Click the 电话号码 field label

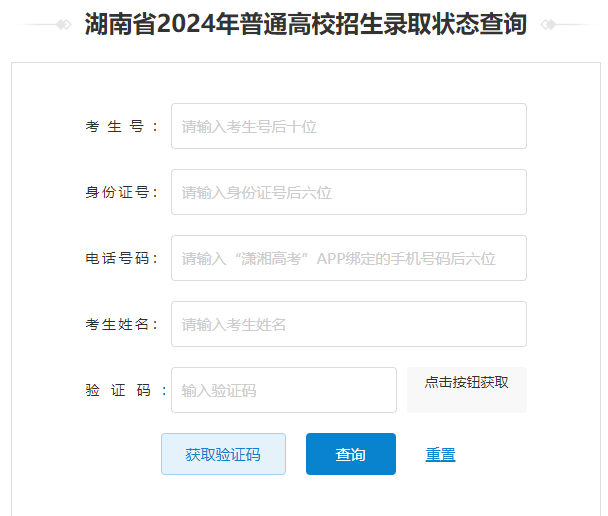coord(122,258)
